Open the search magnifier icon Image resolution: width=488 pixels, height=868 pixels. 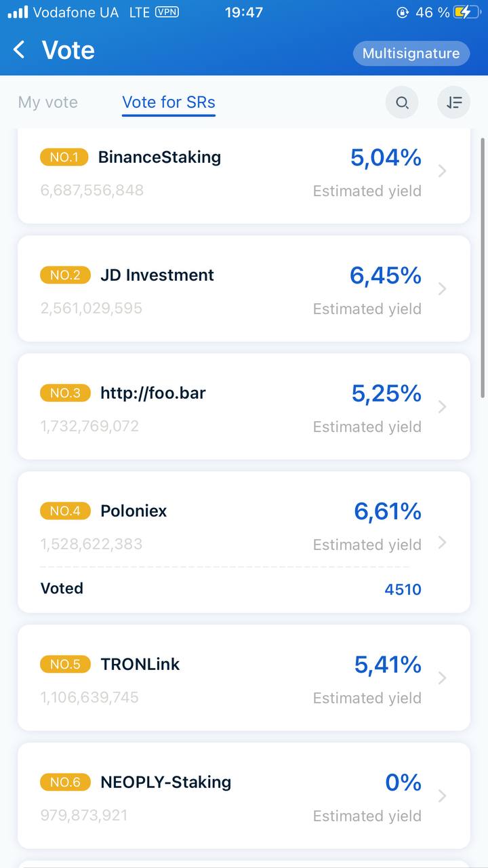coord(402,103)
